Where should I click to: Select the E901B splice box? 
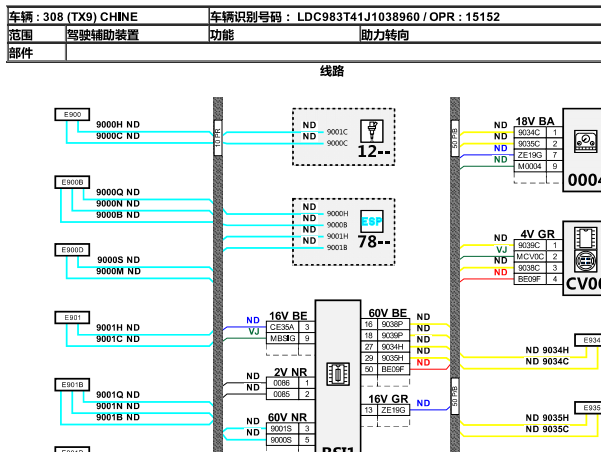click(x=72, y=385)
